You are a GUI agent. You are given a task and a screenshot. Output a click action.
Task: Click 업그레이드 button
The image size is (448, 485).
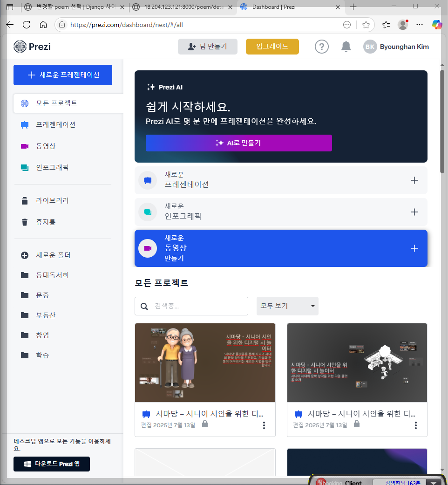click(x=272, y=47)
